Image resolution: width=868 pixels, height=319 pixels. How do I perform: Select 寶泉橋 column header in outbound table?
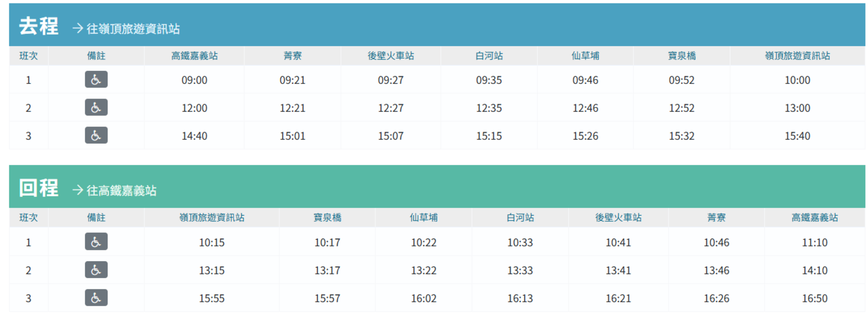coord(681,56)
